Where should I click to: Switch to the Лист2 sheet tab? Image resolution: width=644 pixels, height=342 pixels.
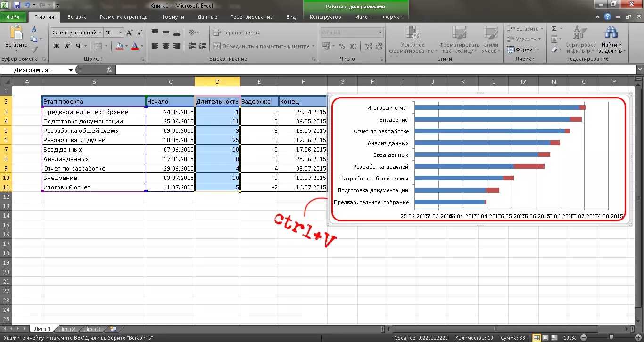coord(67,329)
